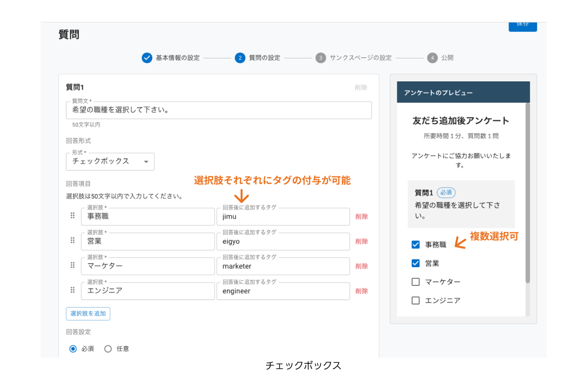Viewport: 588px width, 379px height.
Task: Delete the 営業 option row
Action: click(x=362, y=241)
